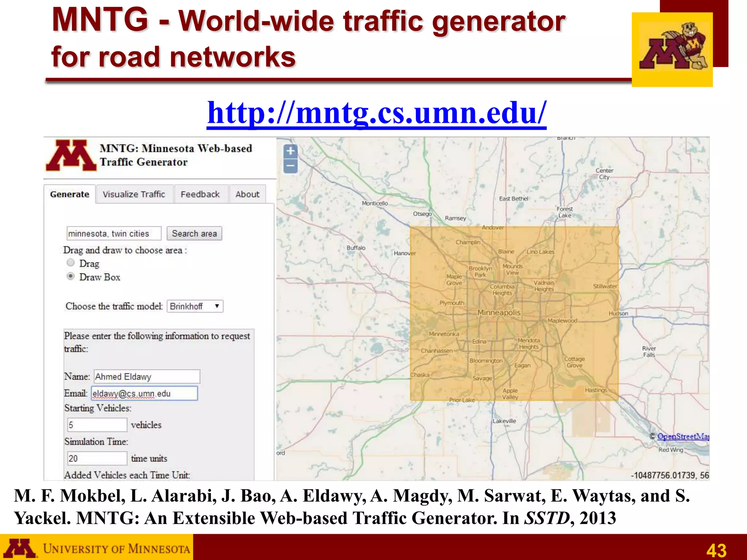
Task: Click the Search area button
Action: [x=194, y=234]
